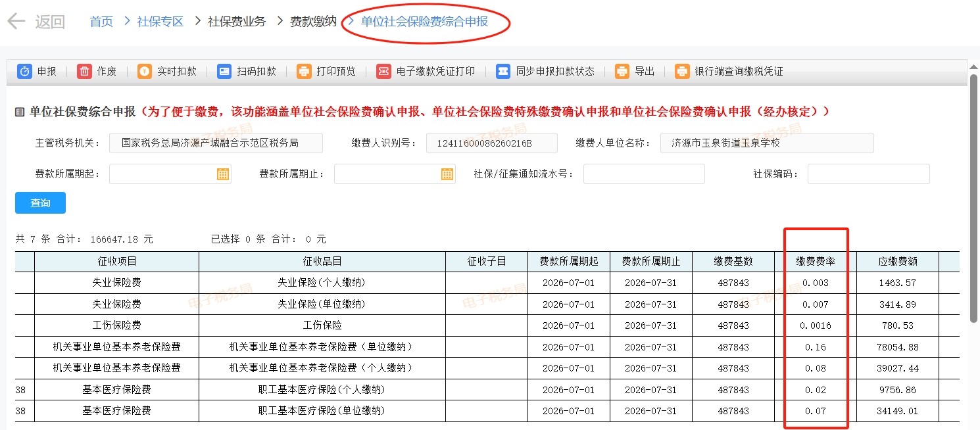The width and height of the screenshot is (980, 430).
Task: Click the 主管税务机关 field
Action: (216, 143)
